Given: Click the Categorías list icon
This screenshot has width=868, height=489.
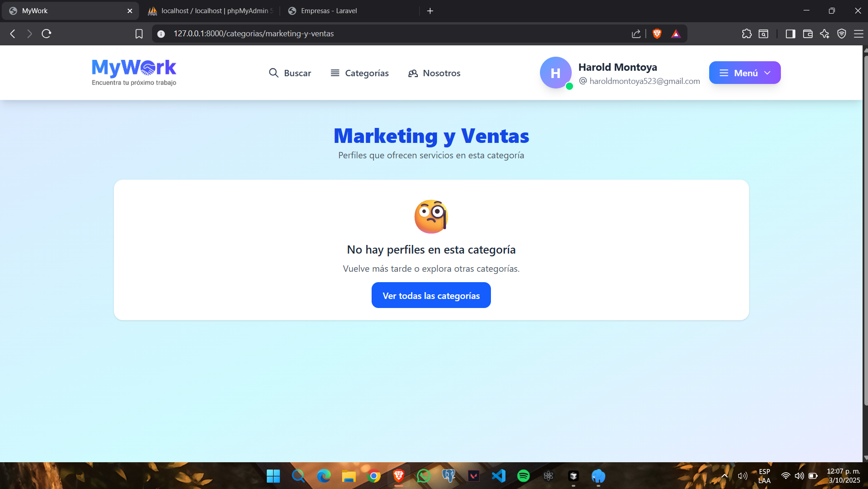Looking at the screenshot, I should coord(335,73).
